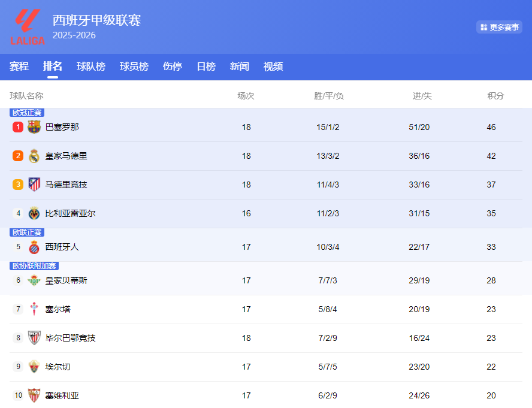Click the rank 4 number badge

point(18,213)
